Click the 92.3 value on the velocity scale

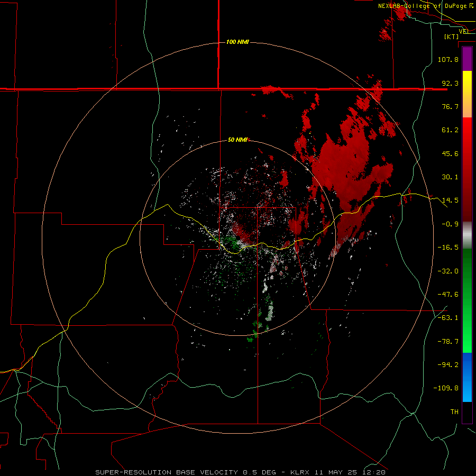coord(450,83)
